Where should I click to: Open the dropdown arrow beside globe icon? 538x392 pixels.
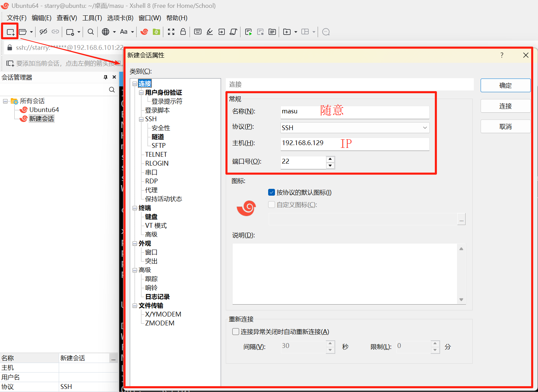[x=114, y=32]
